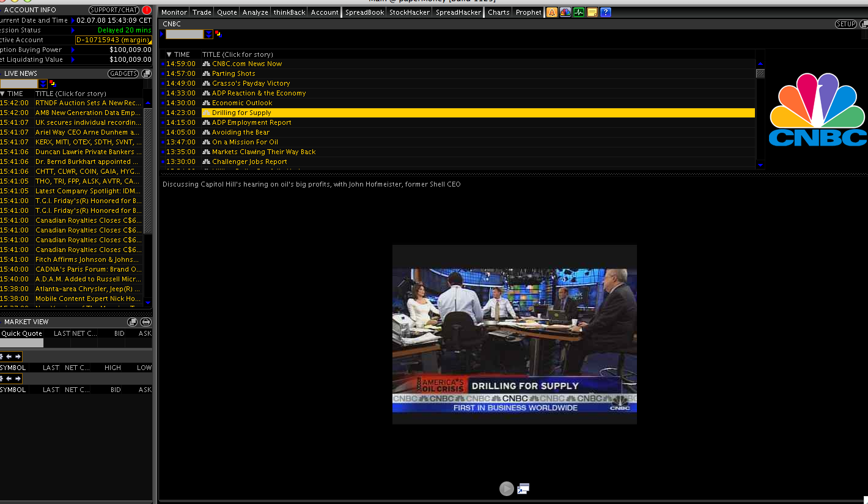The width and height of the screenshot is (868, 504).
Task: Click the left arrow above the SYMBOL BID ASK table
Action: pyautogui.click(x=9, y=379)
